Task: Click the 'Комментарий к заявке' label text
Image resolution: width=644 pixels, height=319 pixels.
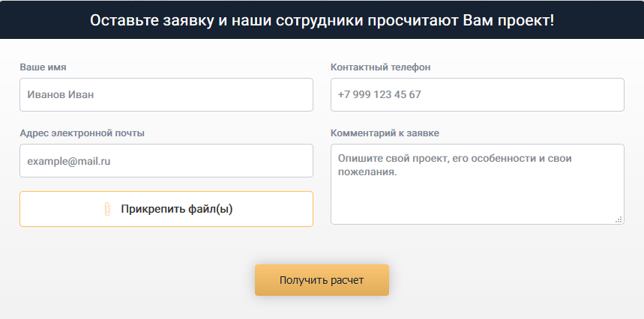Action: point(385,133)
